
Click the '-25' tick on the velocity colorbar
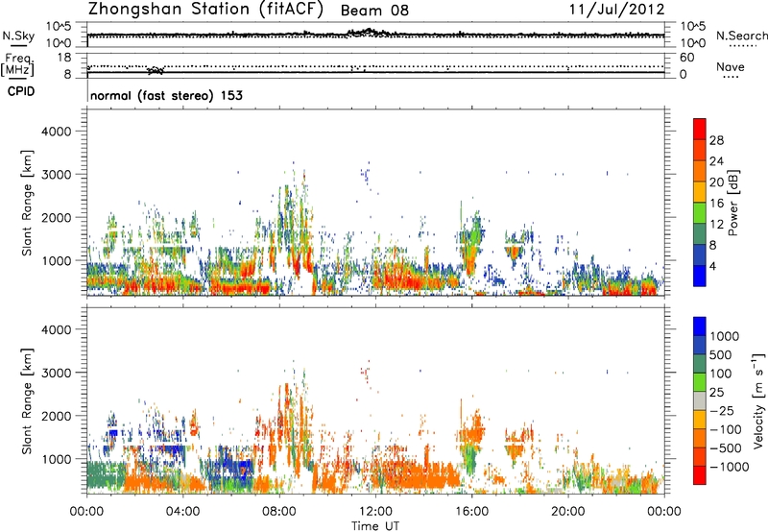pyautogui.click(x=722, y=410)
